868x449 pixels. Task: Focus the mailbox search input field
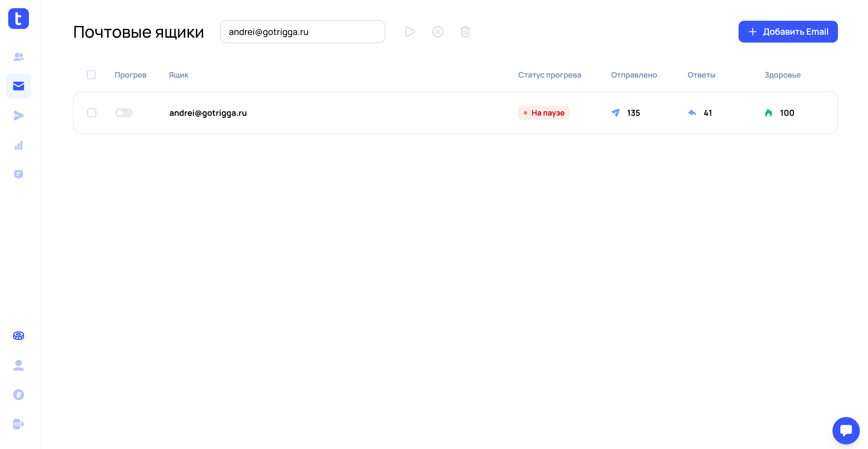[303, 32]
